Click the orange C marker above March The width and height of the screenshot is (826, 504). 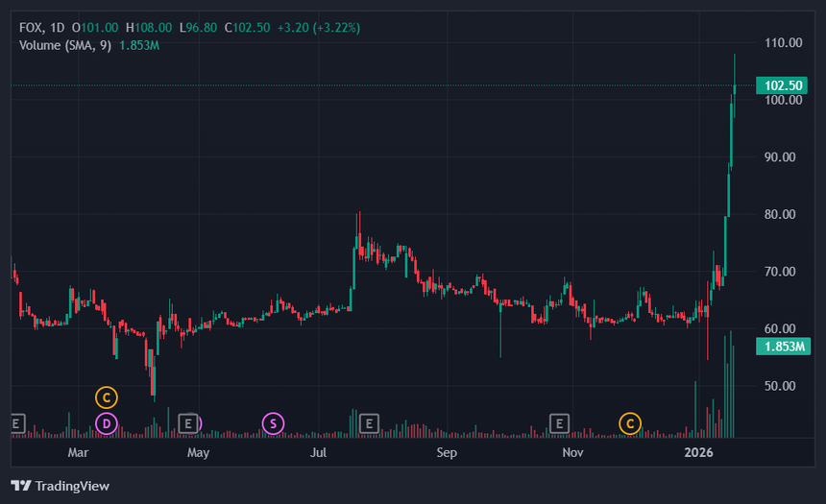tap(107, 396)
